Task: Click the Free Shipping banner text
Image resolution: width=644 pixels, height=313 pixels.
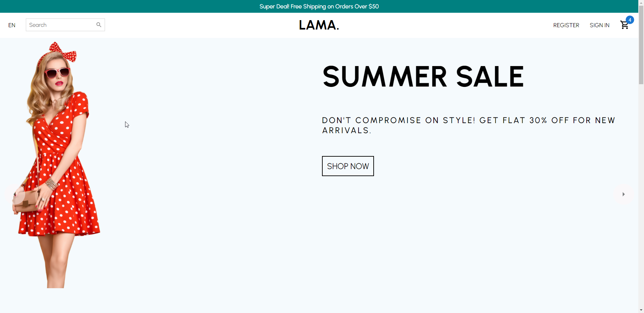Action: pos(319,6)
